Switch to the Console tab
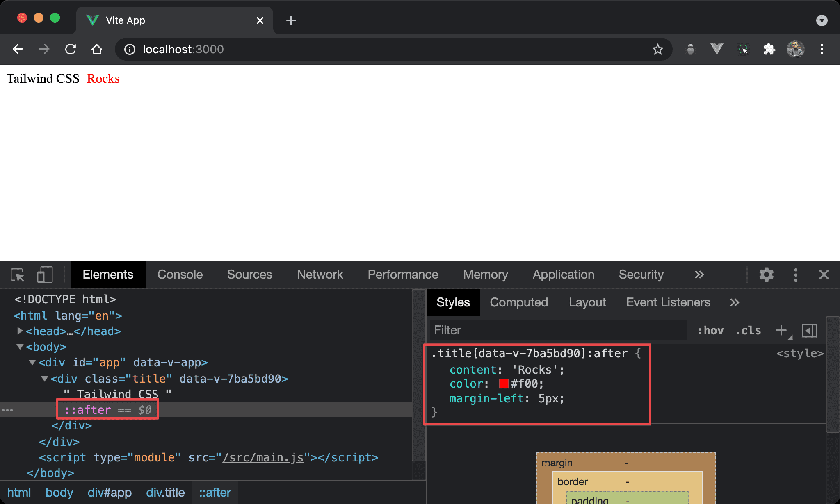 [180, 275]
